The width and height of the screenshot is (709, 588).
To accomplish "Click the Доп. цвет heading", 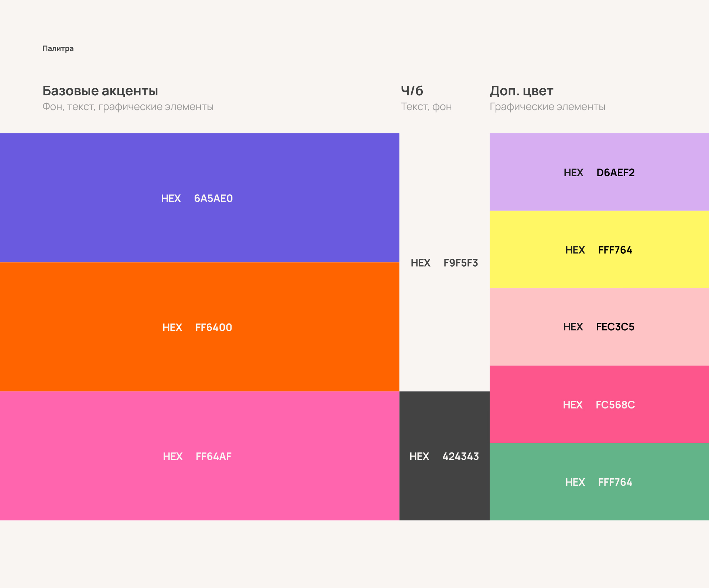I will pos(521,91).
